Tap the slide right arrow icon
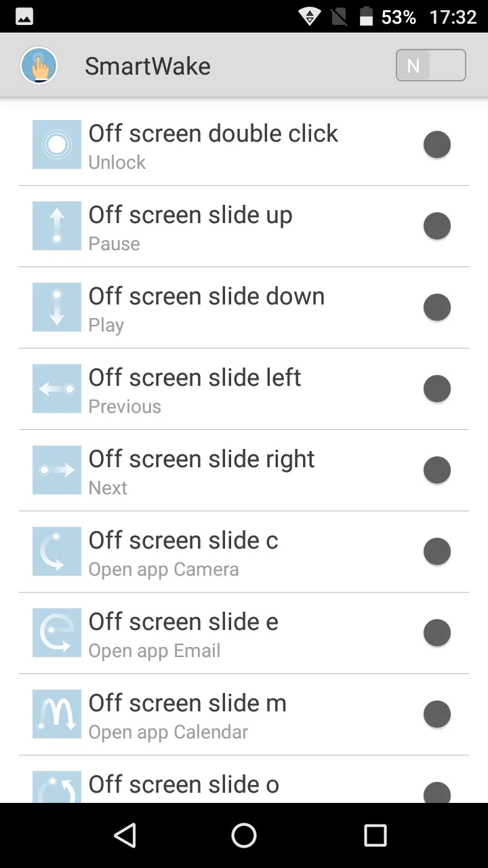Image resolution: width=488 pixels, height=868 pixels. coord(57,470)
